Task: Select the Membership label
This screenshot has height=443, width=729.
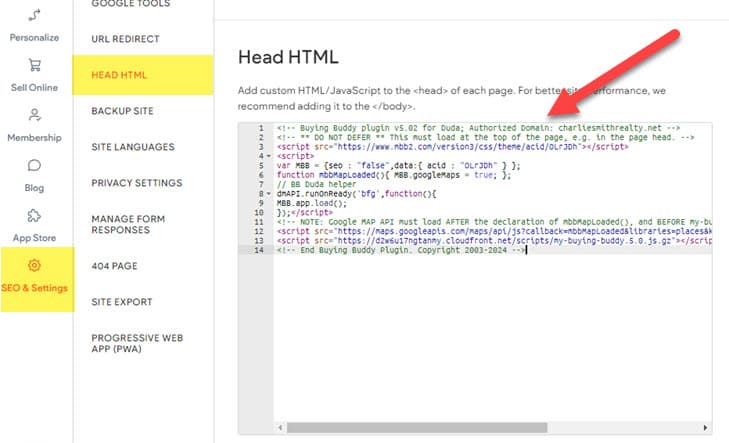Action: click(x=34, y=138)
